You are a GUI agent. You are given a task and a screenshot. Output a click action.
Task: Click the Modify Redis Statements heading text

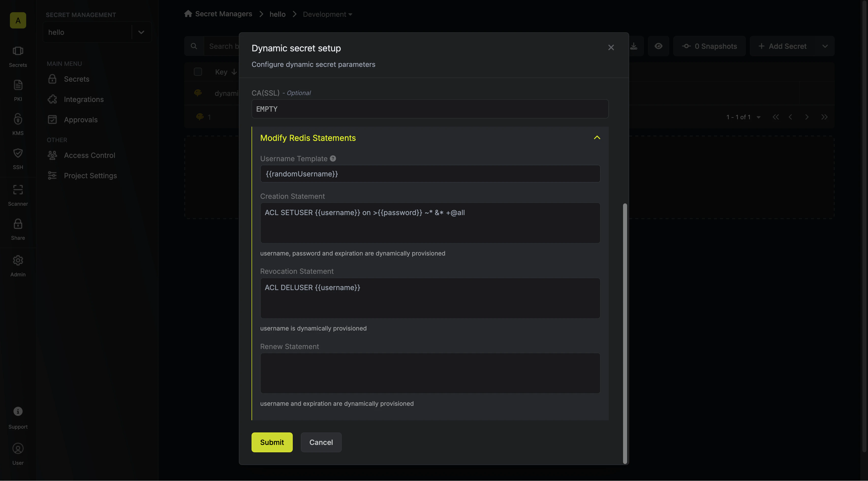(308, 138)
